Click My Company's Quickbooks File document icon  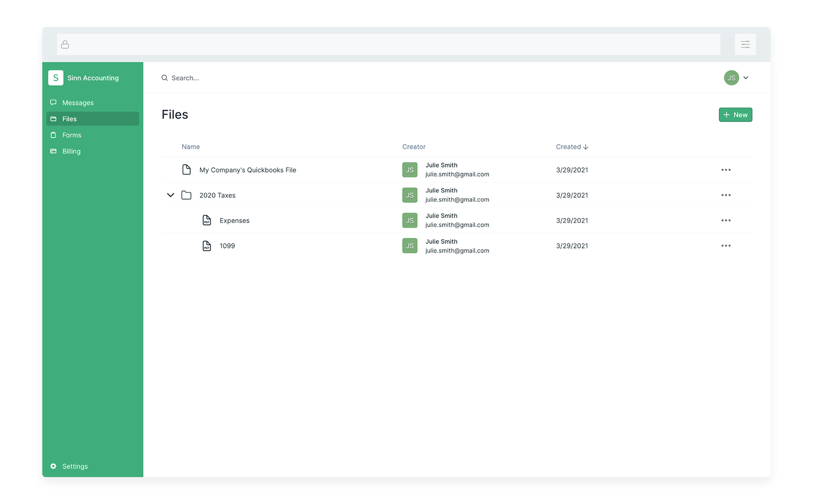(186, 170)
